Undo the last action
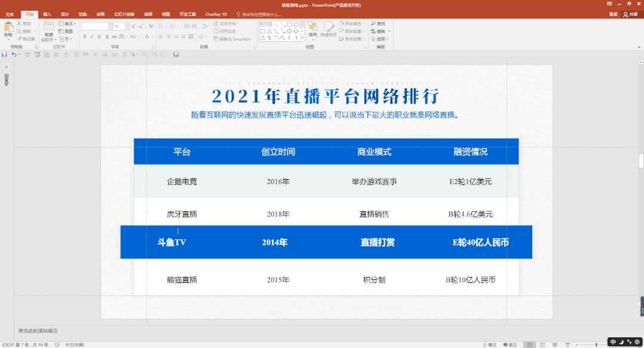This screenshot has width=644, height=348. [14, 54]
